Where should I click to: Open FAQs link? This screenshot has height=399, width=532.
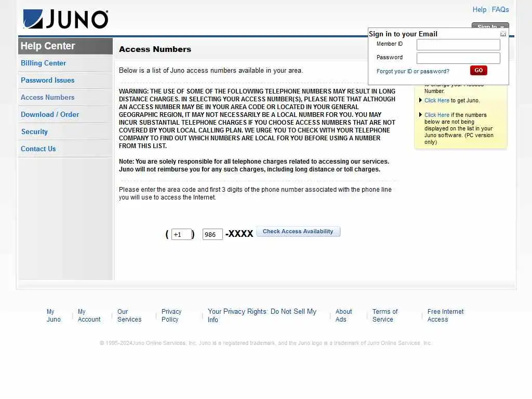[x=500, y=9]
